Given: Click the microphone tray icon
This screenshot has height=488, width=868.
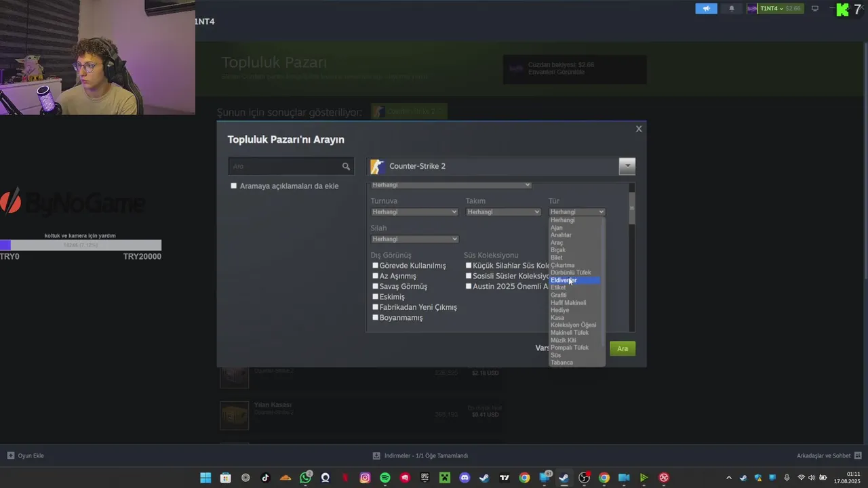Looking at the screenshot, I should [787, 478].
